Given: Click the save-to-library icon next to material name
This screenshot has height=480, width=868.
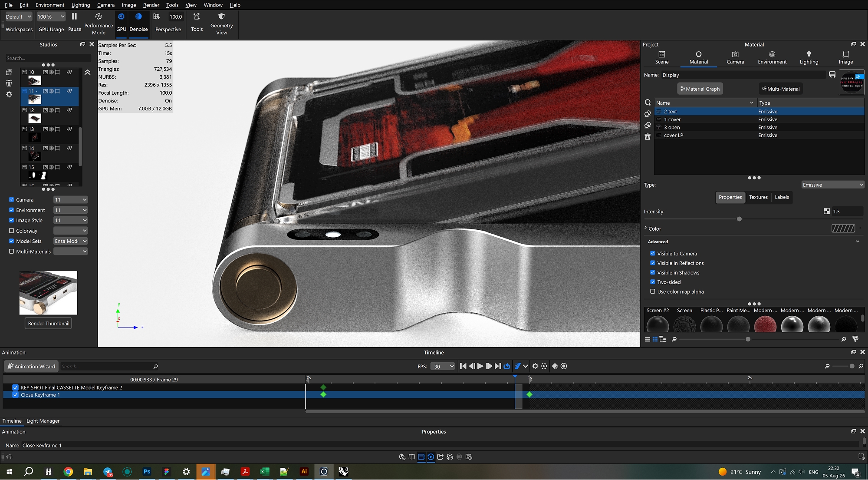Looking at the screenshot, I should click(x=832, y=75).
